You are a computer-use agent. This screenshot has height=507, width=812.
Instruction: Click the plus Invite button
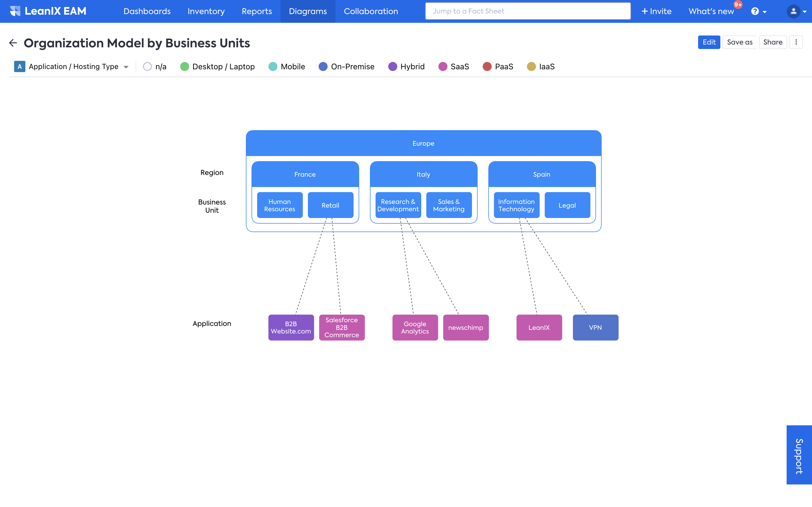tap(656, 11)
